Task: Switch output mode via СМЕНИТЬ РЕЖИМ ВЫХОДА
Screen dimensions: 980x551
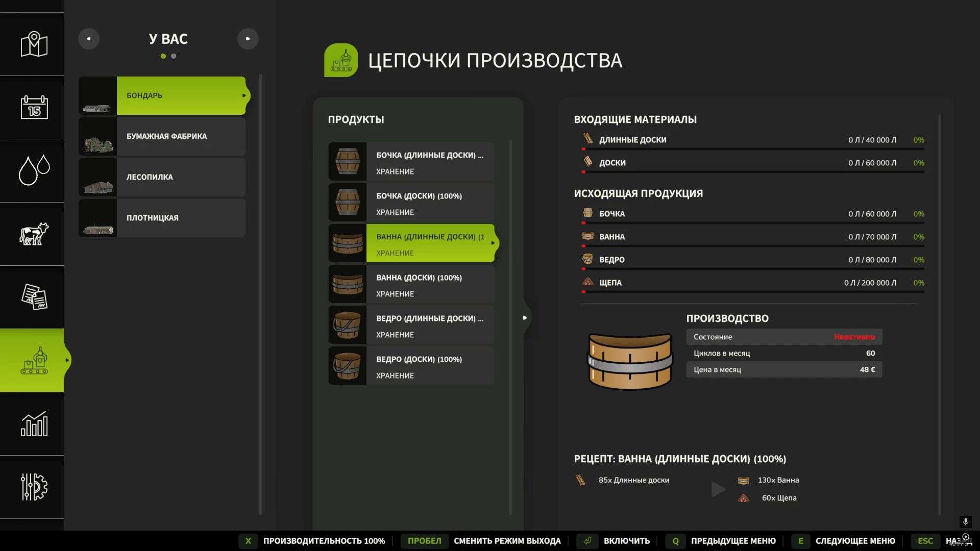Action: coord(506,541)
